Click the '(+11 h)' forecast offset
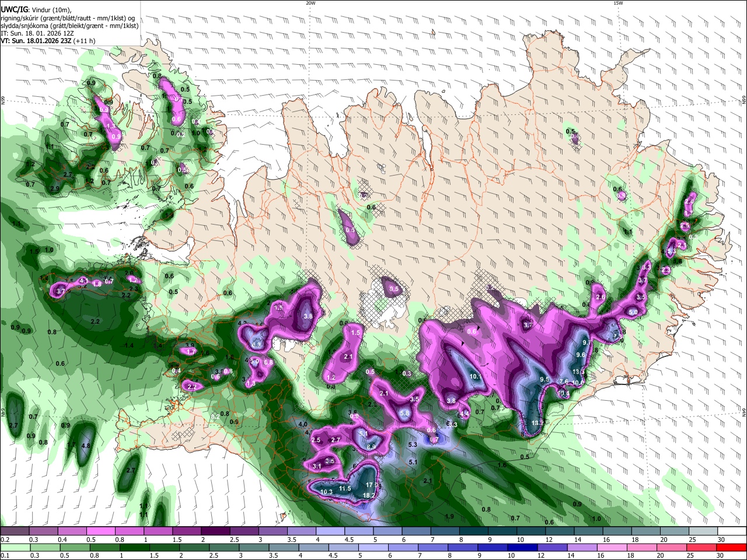Viewport: 747px width, 560px height. pos(85,41)
